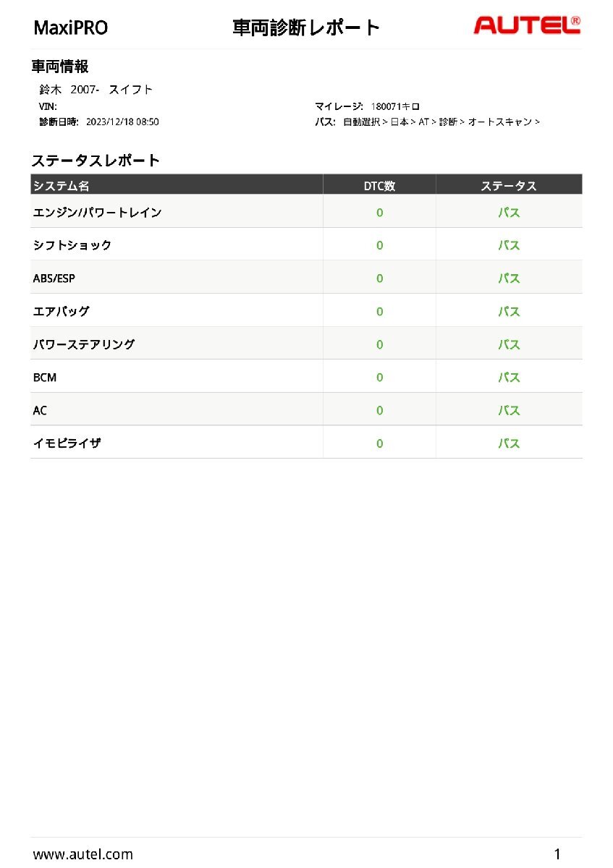This screenshot has width=613, height=868.
Task: Click the オートスキャン path text
Action: click(x=500, y=122)
